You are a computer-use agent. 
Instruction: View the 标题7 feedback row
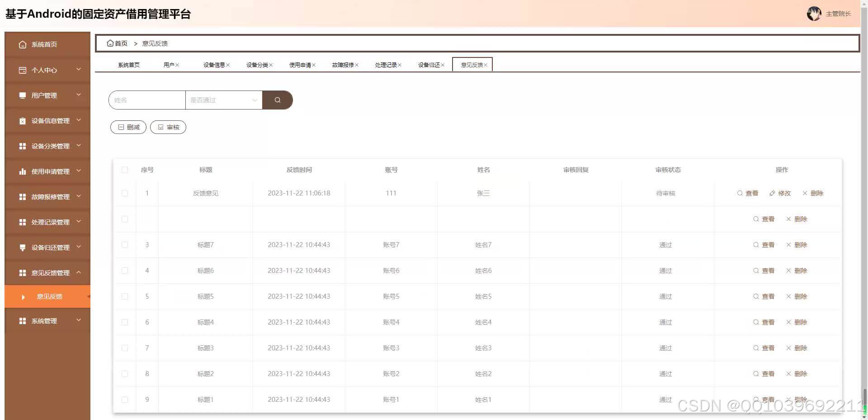pos(764,245)
